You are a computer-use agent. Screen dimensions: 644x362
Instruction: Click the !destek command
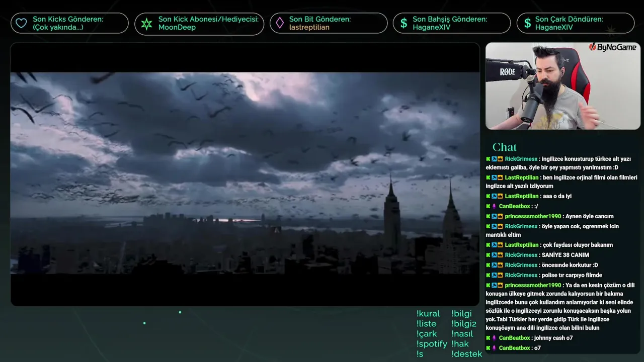[466, 354]
